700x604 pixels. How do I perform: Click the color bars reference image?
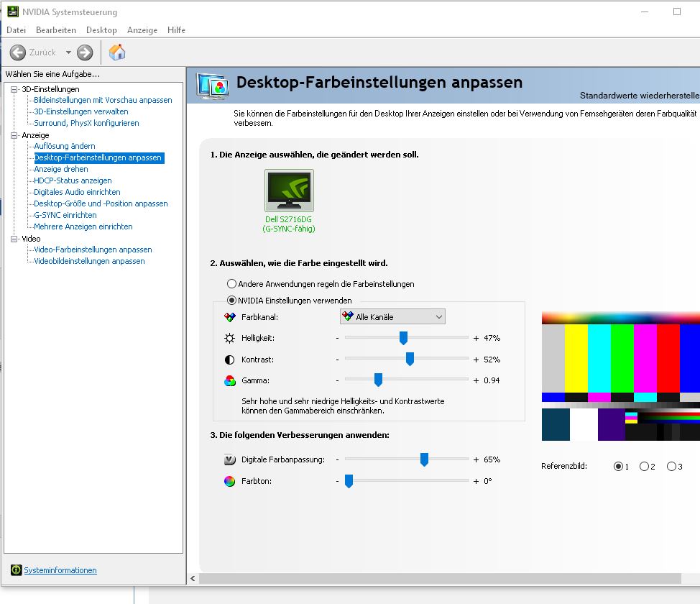pyautogui.click(x=620, y=376)
